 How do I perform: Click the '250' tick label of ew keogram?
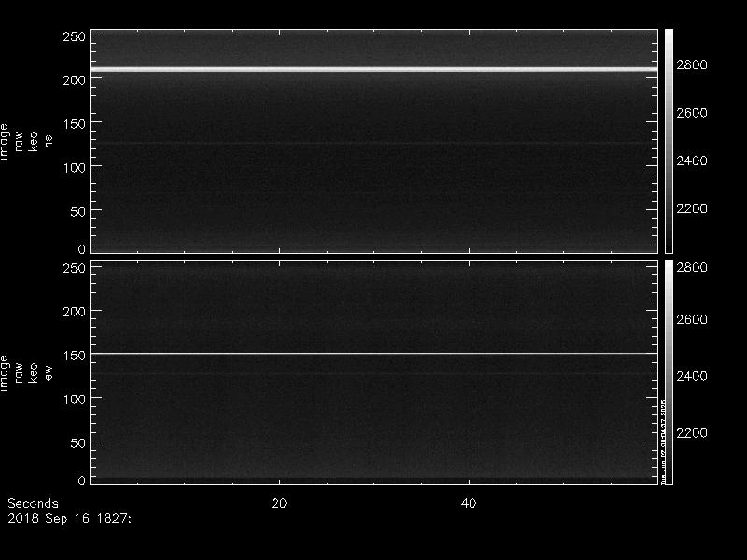(75, 268)
